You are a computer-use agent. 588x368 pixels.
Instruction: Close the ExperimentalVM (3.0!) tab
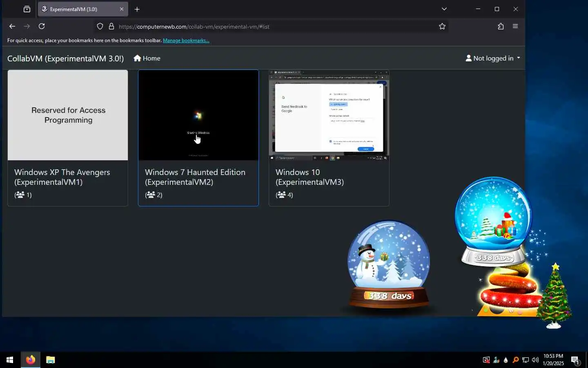pos(121,9)
